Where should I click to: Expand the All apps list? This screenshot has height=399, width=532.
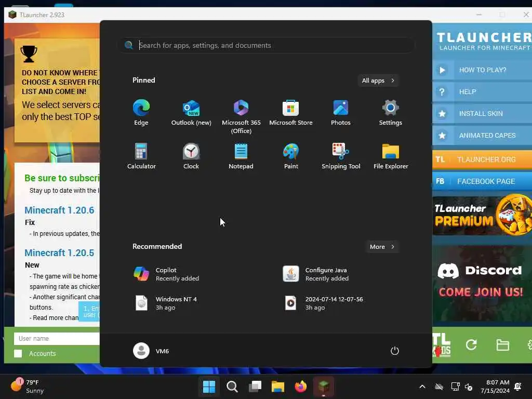pyautogui.click(x=378, y=81)
